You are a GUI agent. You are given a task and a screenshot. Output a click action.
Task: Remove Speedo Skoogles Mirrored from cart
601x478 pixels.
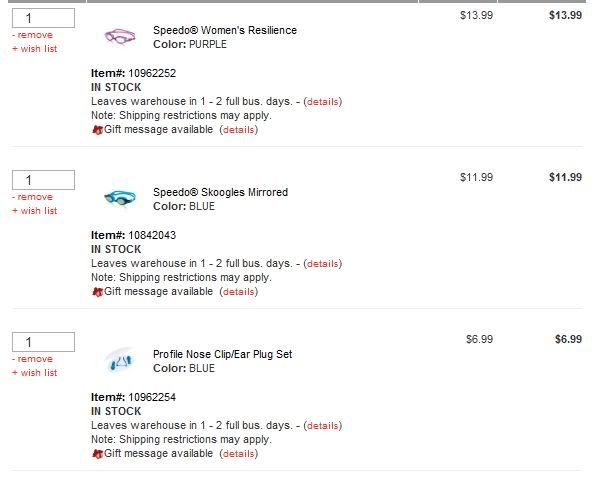[x=34, y=197]
